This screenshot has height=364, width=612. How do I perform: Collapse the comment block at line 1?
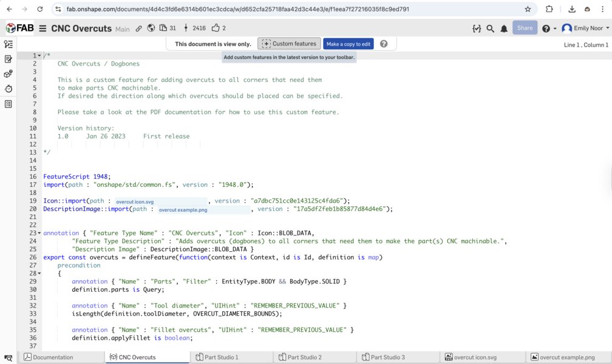(39, 56)
